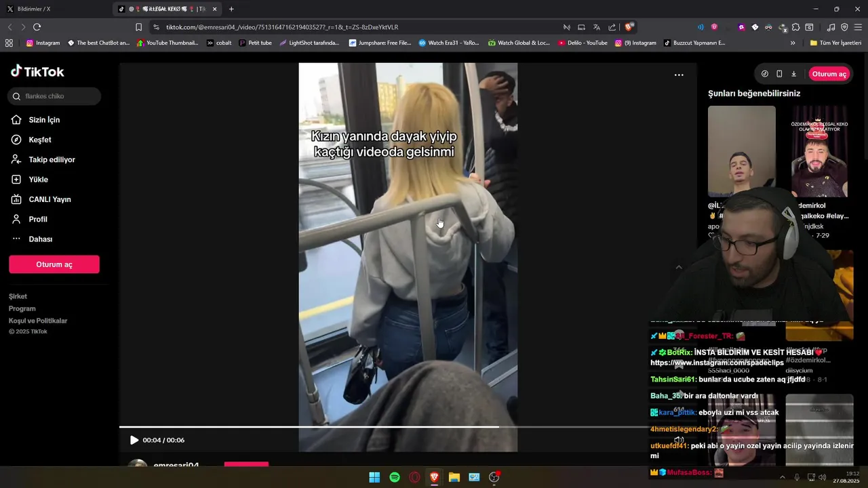Open the Program footer link
This screenshot has height=488, width=868.
point(22,308)
